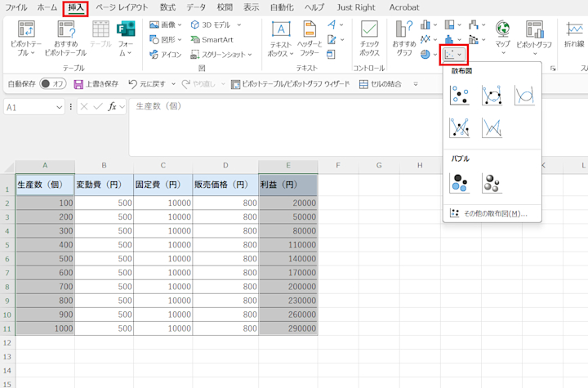This screenshot has width=588, height=388.
Task: Open the ファイル tab
Action: point(16,7)
